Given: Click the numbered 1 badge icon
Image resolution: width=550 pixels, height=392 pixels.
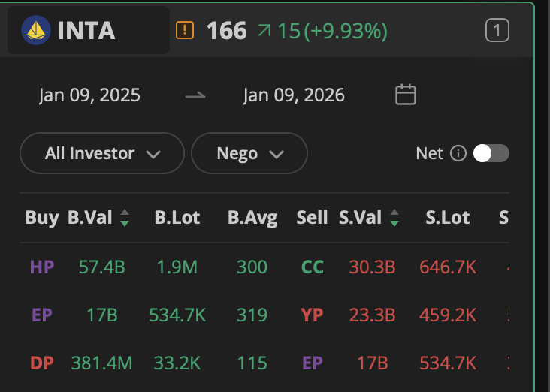Looking at the screenshot, I should click(x=497, y=31).
